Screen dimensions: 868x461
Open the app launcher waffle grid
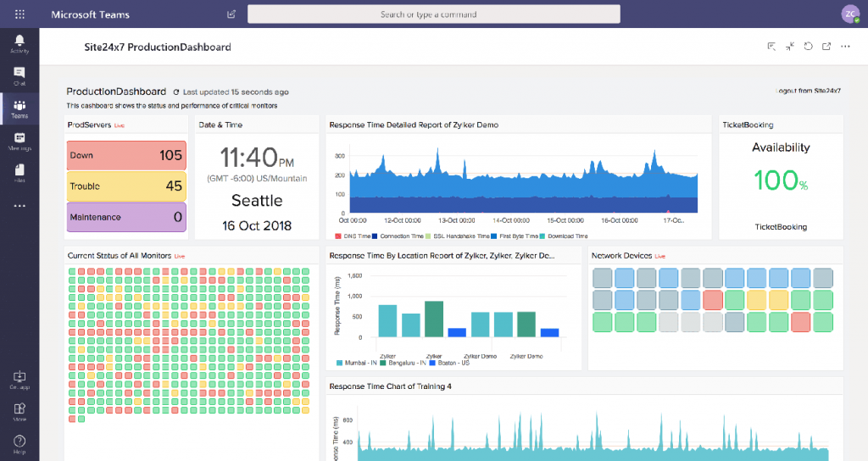point(19,14)
